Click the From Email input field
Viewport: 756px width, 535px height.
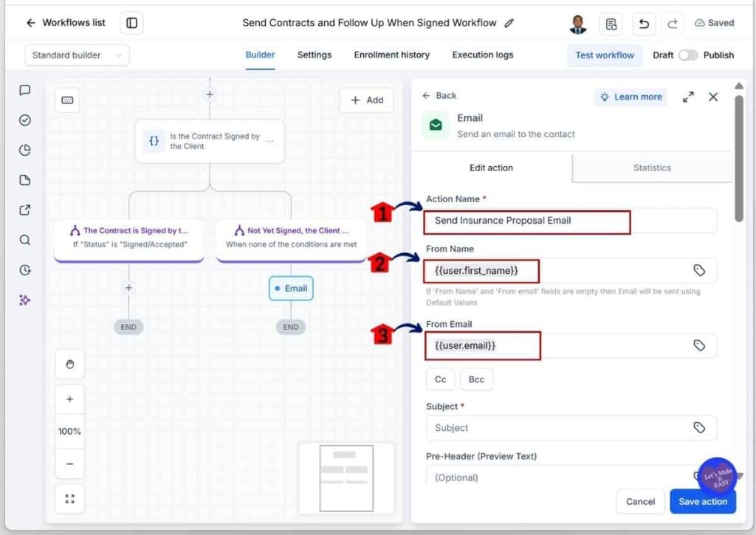[x=571, y=345]
